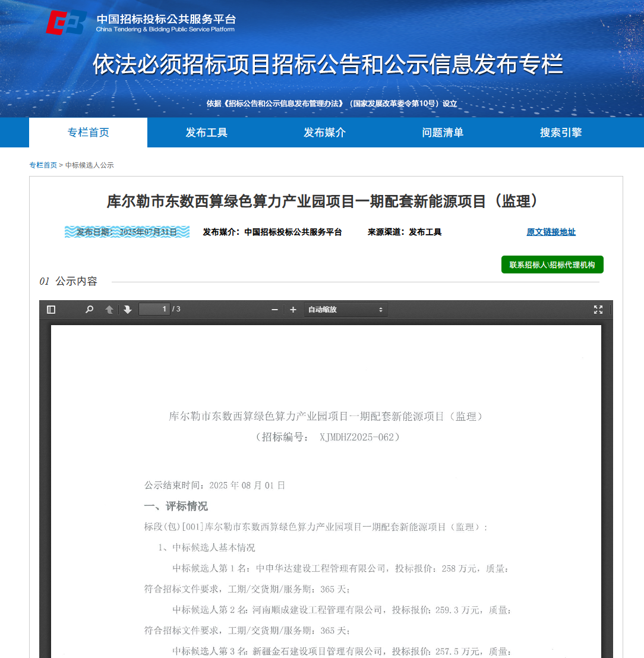Image resolution: width=644 pixels, height=658 pixels.
Task: Go to next PDF page
Action: coord(128,310)
